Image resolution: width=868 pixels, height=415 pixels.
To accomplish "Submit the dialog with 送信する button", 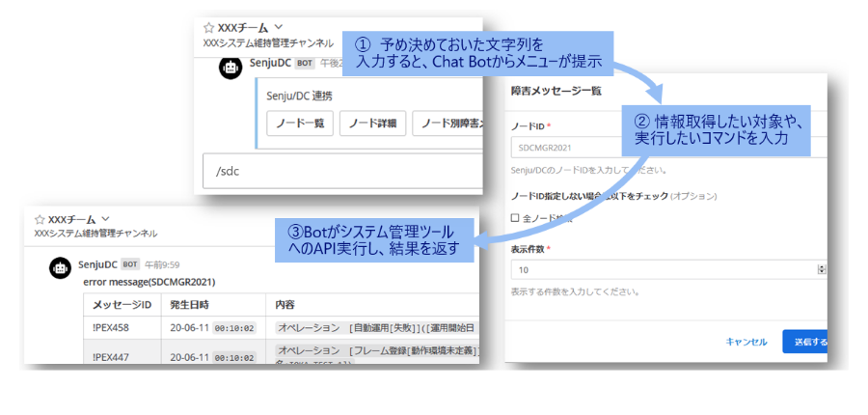I will click(805, 342).
